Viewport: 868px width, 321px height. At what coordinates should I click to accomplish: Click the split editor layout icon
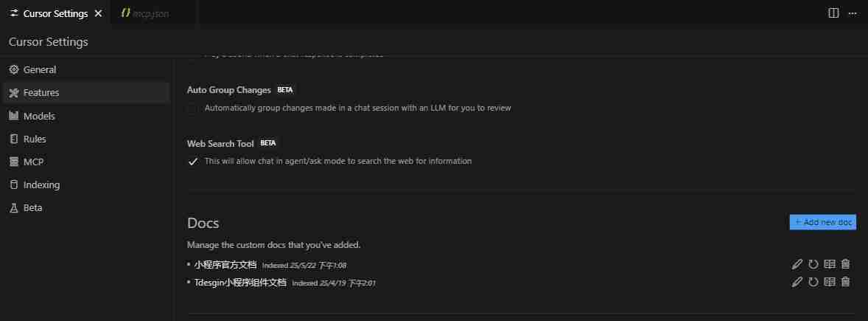[x=833, y=13]
